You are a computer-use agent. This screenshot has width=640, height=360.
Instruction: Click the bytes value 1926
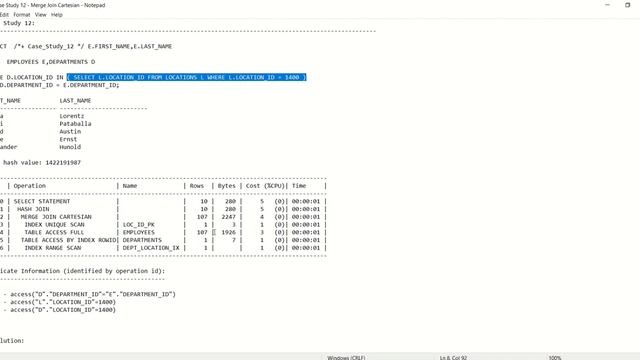[x=229, y=232]
